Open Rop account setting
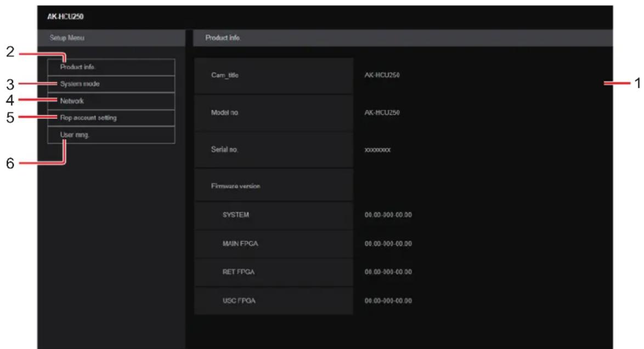The width and height of the screenshot is (644, 349). click(x=111, y=118)
